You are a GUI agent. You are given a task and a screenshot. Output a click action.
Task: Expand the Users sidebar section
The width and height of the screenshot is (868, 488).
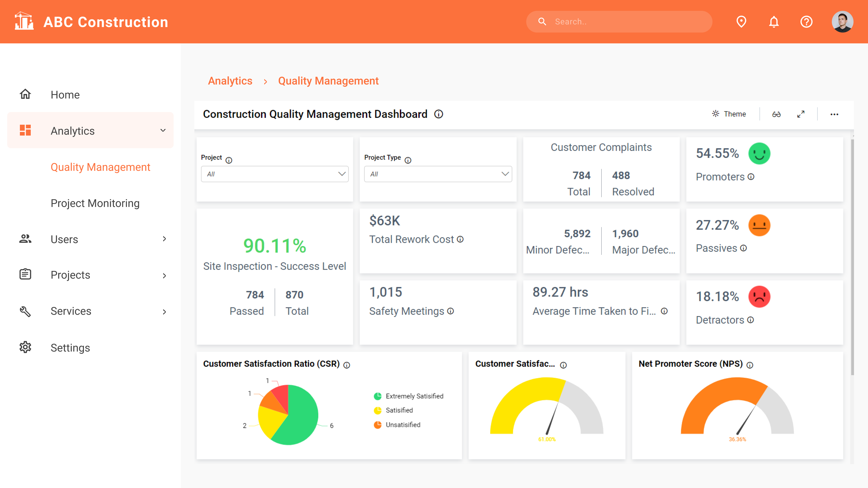(164, 239)
